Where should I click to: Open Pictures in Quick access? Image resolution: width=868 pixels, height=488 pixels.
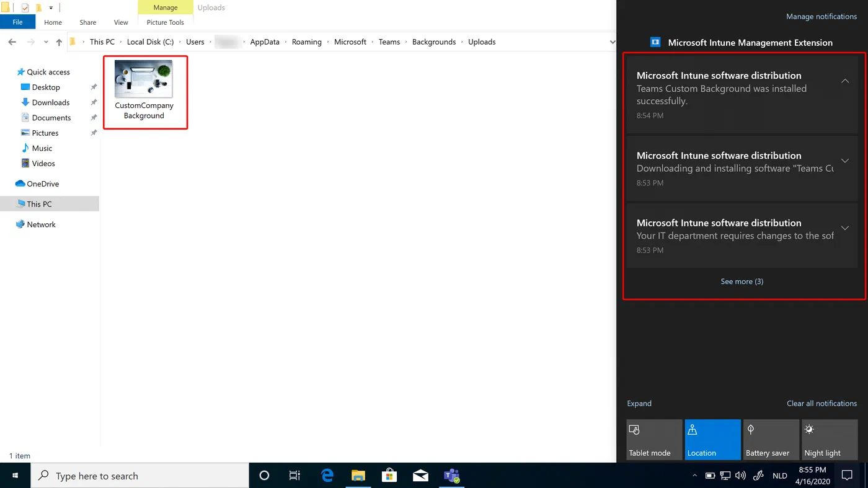[45, 133]
